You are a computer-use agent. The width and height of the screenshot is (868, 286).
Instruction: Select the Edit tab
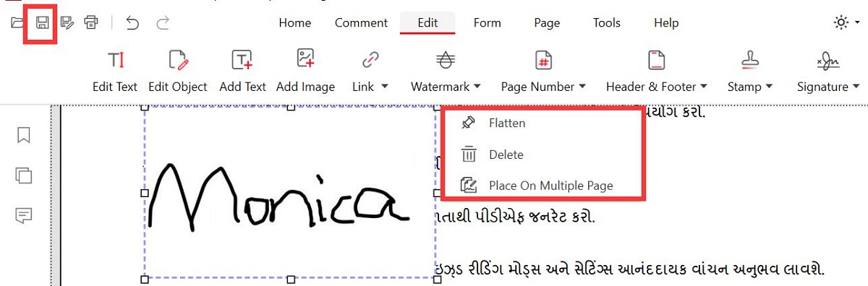coord(427,22)
